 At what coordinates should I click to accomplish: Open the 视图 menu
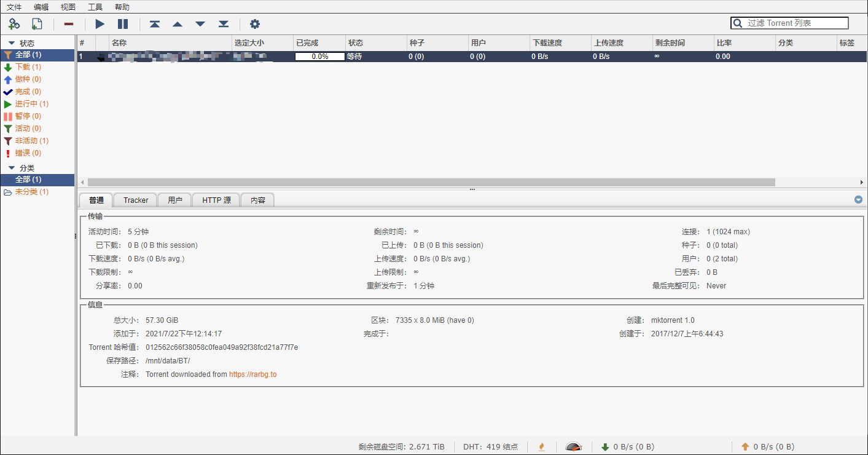pos(68,7)
